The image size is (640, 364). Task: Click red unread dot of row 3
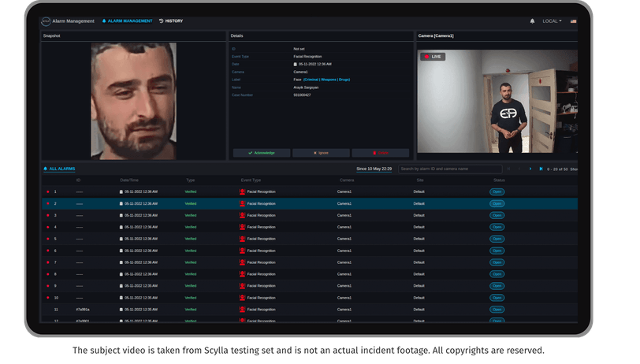coord(48,215)
